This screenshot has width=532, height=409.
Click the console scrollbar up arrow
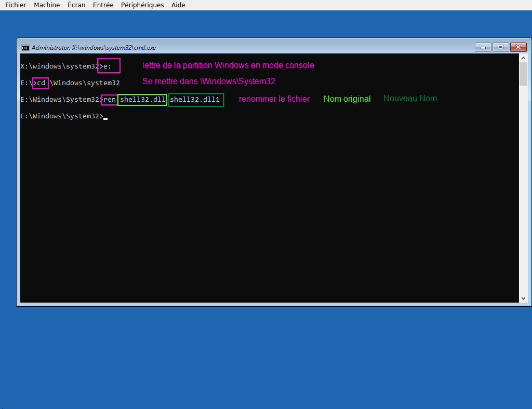coord(523,58)
